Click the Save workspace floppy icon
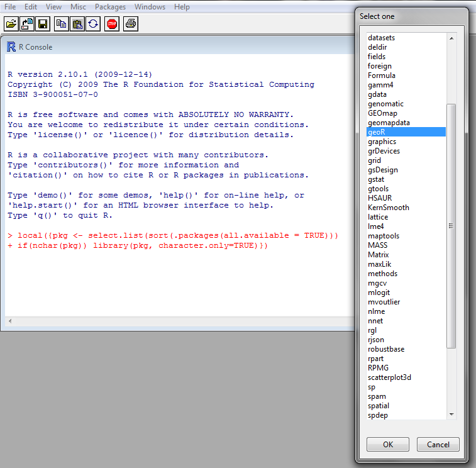Image resolution: width=476 pixels, height=468 pixels. coord(43,24)
